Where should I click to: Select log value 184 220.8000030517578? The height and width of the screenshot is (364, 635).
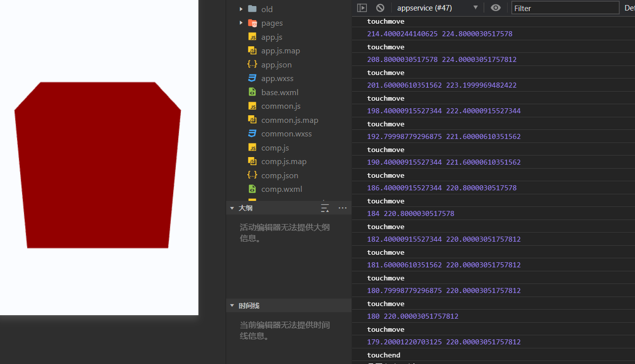point(410,213)
